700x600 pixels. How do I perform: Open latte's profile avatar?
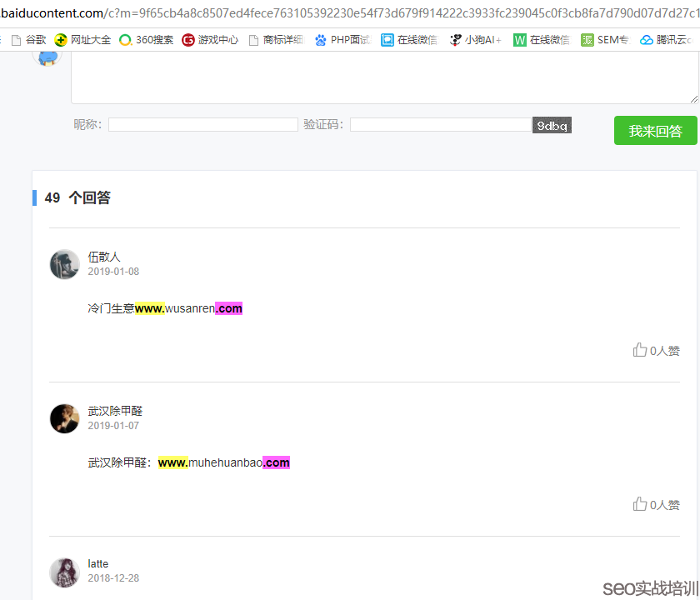(64, 572)
